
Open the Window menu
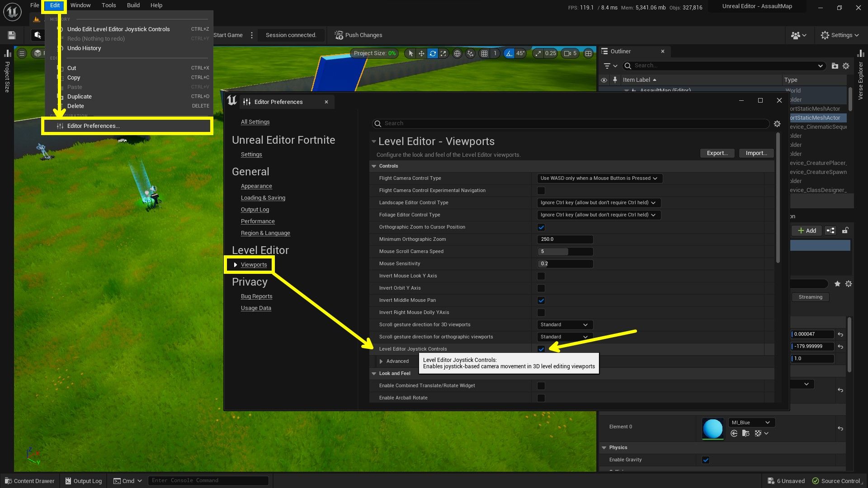pos(80,5)
